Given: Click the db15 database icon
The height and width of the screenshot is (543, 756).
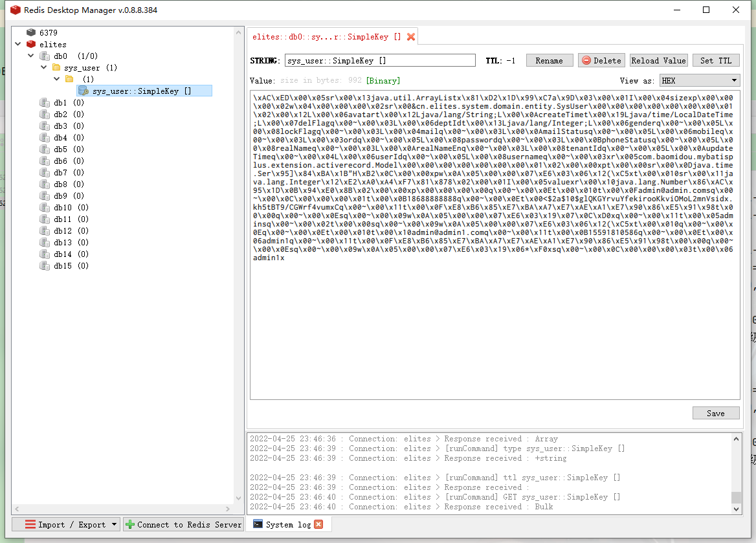Looking at the screenshot, I should click(45, 266).
